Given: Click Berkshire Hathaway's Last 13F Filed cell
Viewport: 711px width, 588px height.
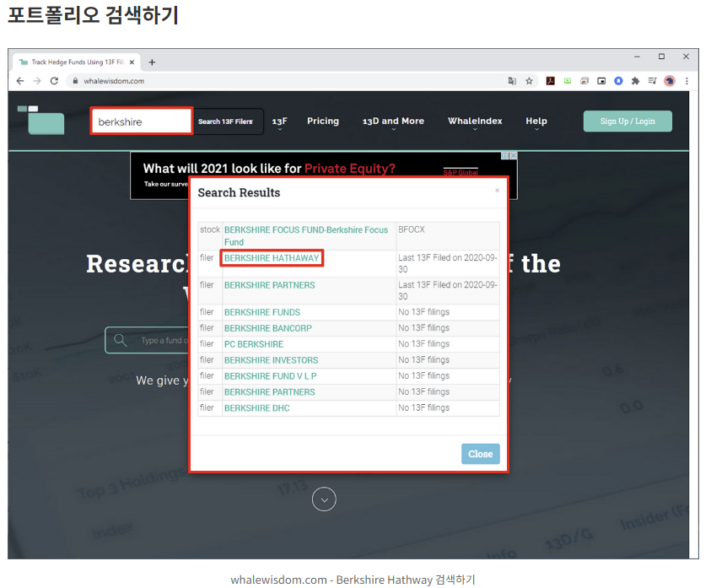Looking at the screenshot, I should pos(448,263).
